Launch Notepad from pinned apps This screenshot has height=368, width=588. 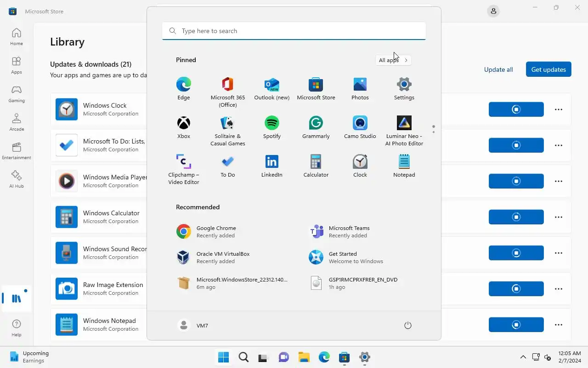click(404, 166)
